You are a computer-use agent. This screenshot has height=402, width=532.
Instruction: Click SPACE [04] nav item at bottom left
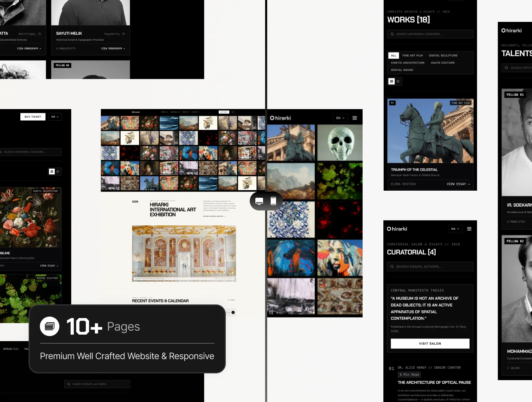click(11, 349)
